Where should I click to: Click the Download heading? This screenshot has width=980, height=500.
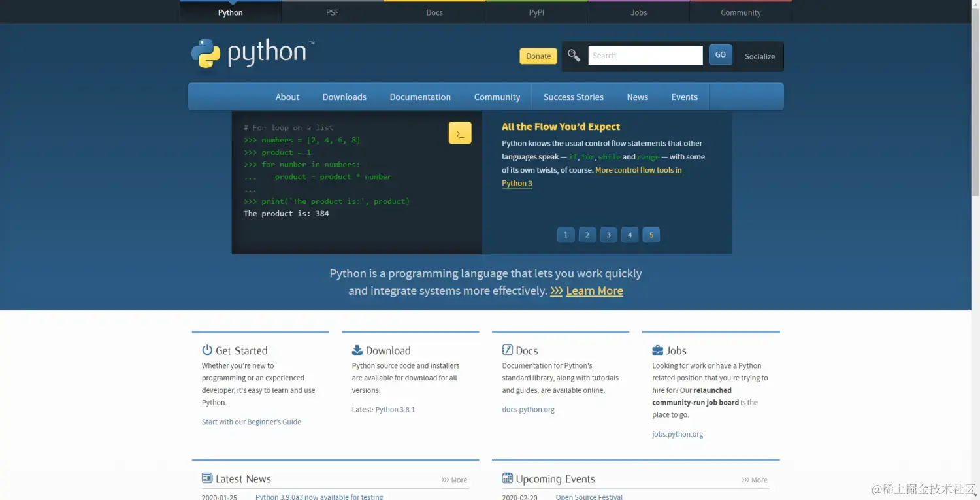[x=388, y=350]
